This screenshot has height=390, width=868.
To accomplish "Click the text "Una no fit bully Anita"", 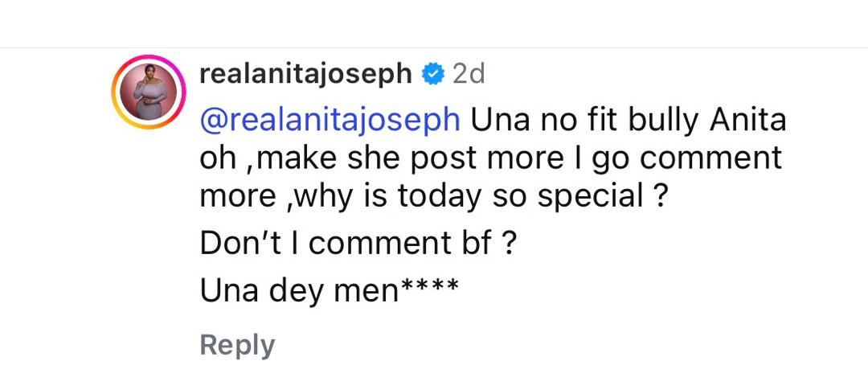I will click(628, 121).
